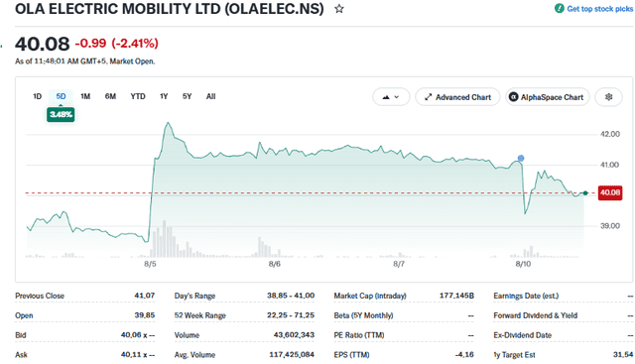Open the chart type dropdown
The image size is (635, 364).
pyautogui.click(x=391, y=97)
